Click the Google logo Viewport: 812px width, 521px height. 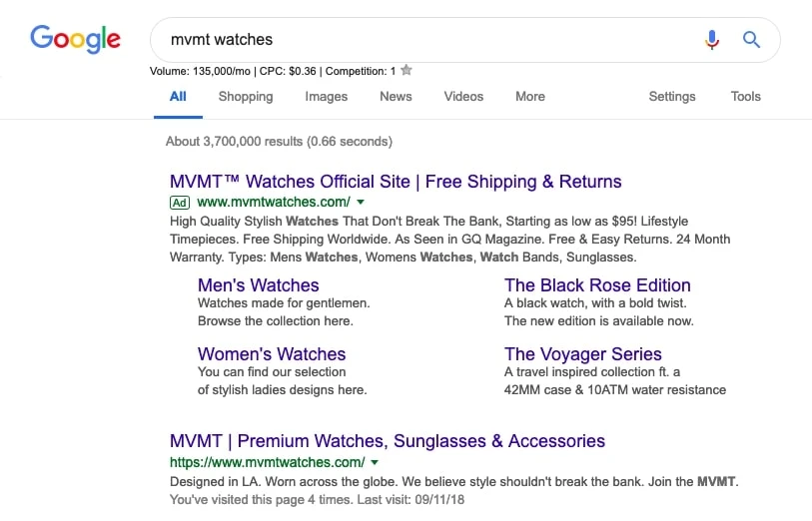[x=76, y=40]
